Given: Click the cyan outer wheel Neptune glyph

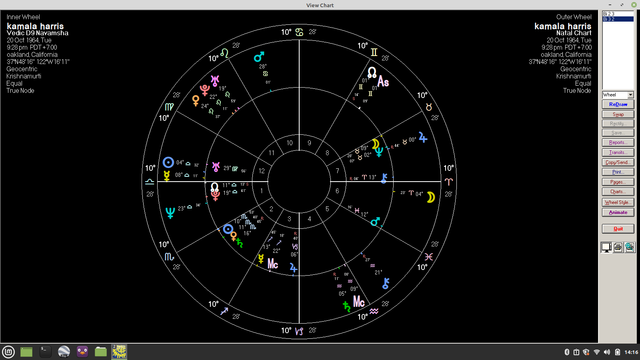Looking at the screenshot, I should (x=170, y=213).
